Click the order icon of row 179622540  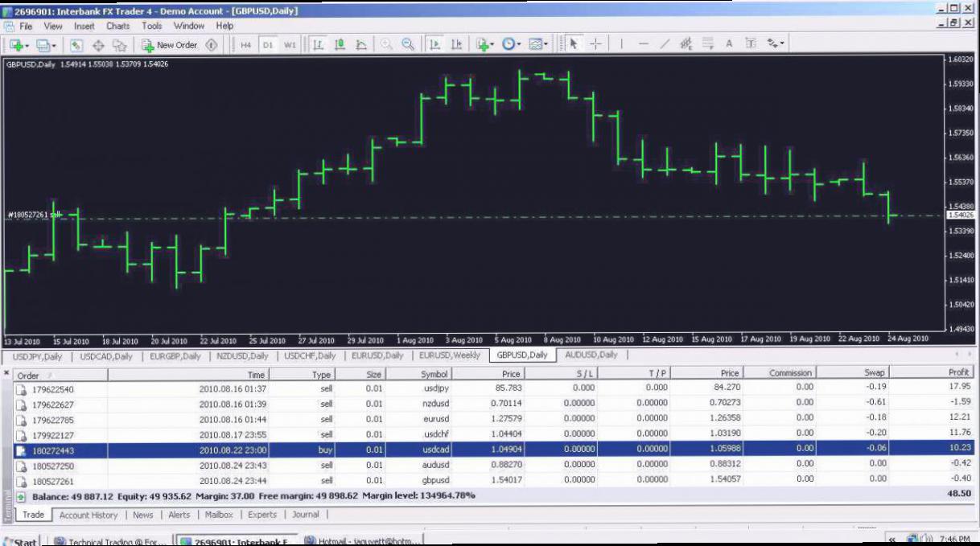pyautogui.click(x=22, y=388)
